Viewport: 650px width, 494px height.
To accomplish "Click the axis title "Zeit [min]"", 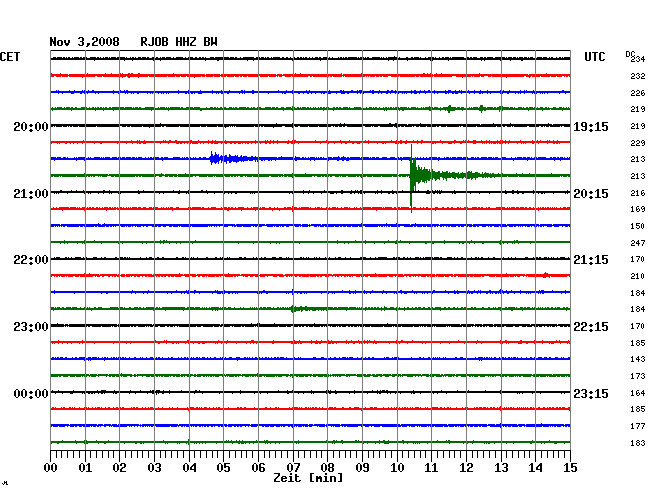I will point(308,478).
